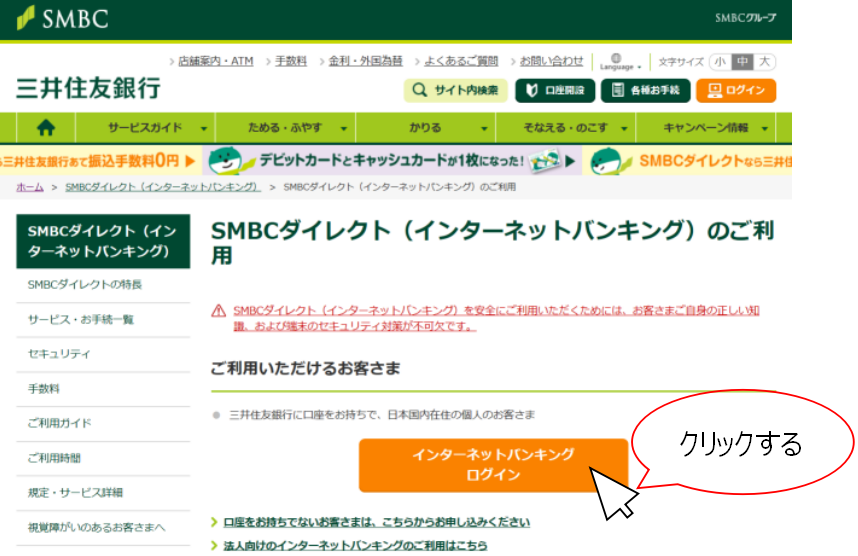Expand the ためる・ふやす menu
858x556 pixels.
pyautogui.click(x=286, y=128)
